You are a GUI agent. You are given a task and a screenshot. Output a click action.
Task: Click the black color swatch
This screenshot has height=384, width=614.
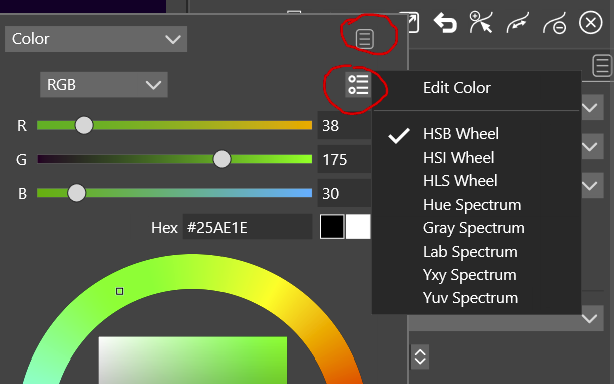[x=332, y=227]
